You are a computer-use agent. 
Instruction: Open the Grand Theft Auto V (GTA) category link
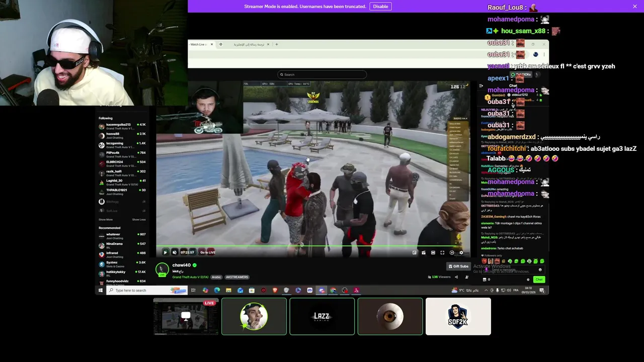click(x=190, y=277)
